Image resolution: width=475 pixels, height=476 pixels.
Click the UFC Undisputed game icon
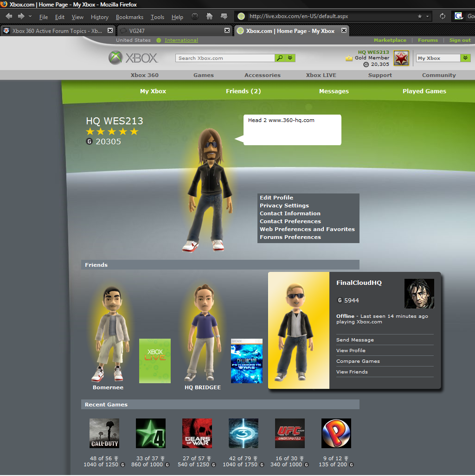(290, 433)
